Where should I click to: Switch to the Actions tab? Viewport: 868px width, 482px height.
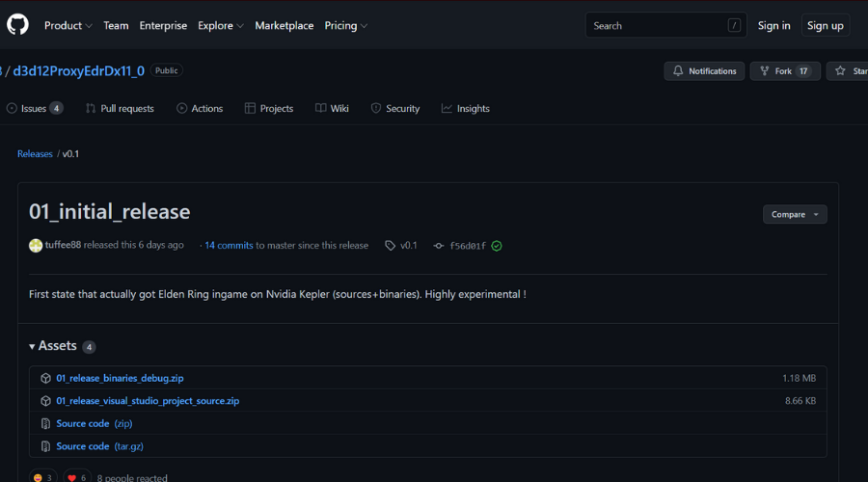(x=200, y=109)
